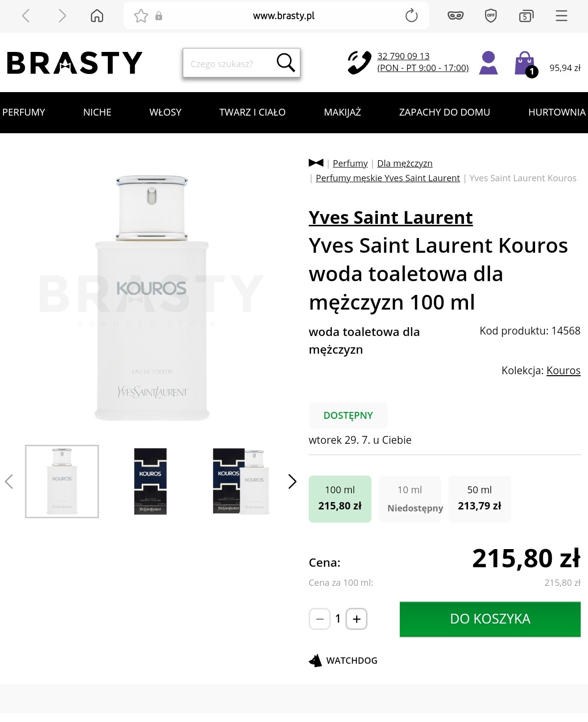The image size is (588, 722).
Task: Toggle the ad-block shield OFF icon
Action: coord(490,16)
